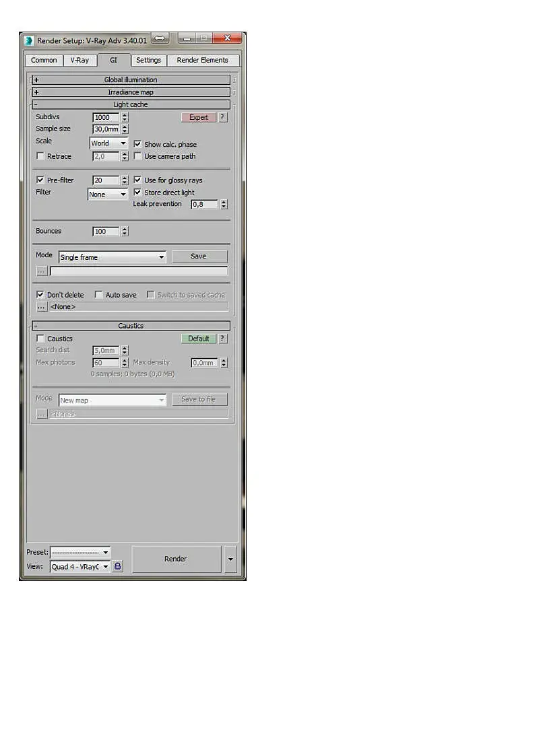Click the browse button beside Don't delete <None> path
The height and width of the screenshot is (756, 537).
click(x=42, y=307)
